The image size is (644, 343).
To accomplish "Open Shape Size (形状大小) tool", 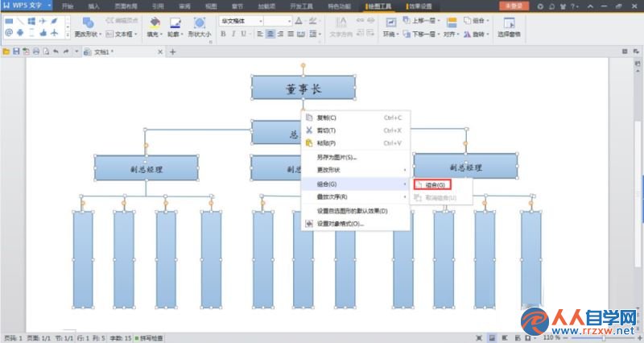I will (x=200, y=27).
